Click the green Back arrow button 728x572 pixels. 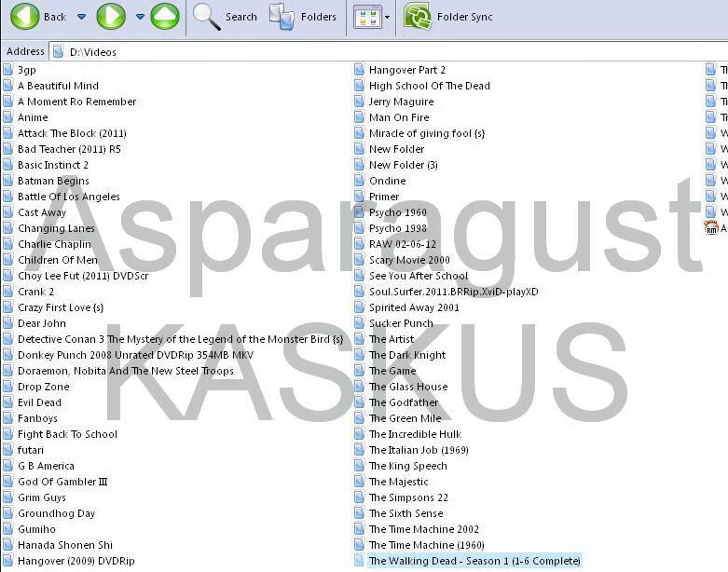click(x=24, y=16)
